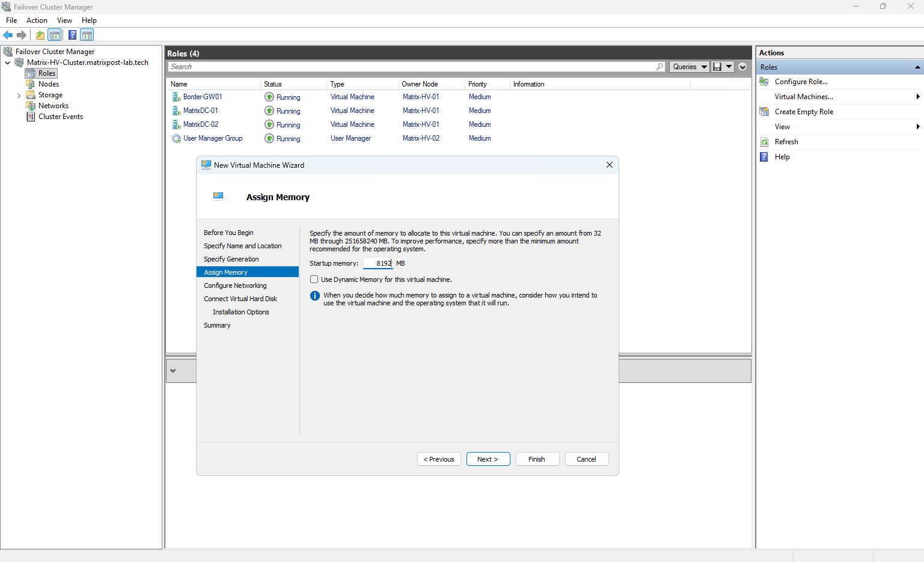The image size is (924, 562).
Task: Sort roles by the Type column header
Action: coord(363,84)
